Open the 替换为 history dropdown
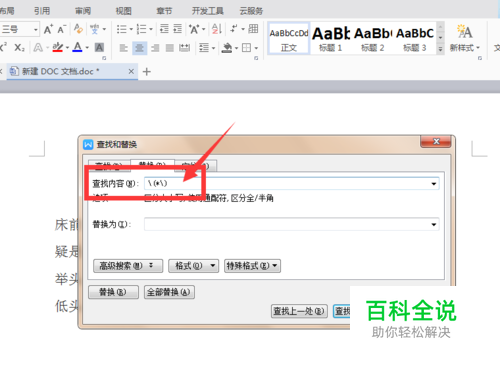The image size is (500, 371). 434,224
